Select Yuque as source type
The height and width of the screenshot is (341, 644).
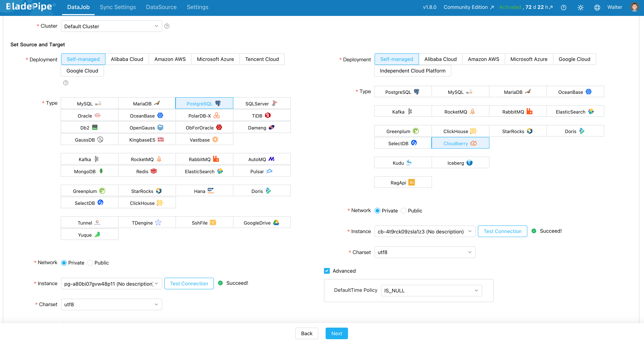(90, 234)
